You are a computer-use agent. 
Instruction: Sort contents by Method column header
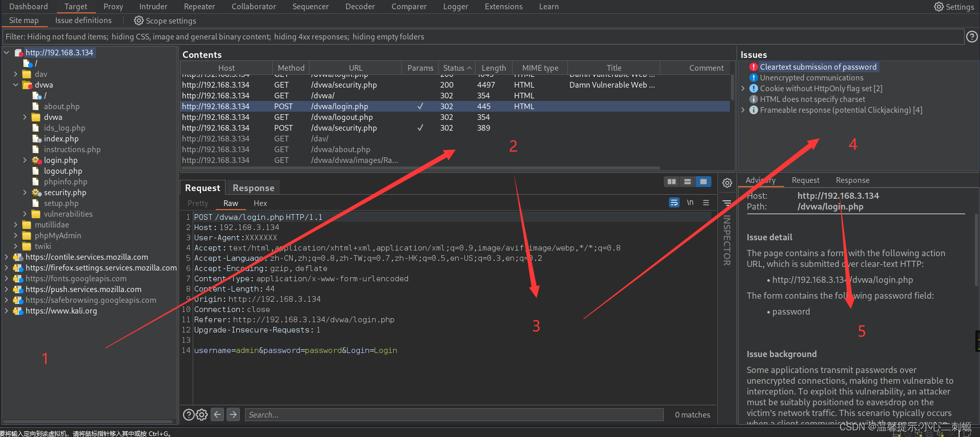click(x=291, y=68)
